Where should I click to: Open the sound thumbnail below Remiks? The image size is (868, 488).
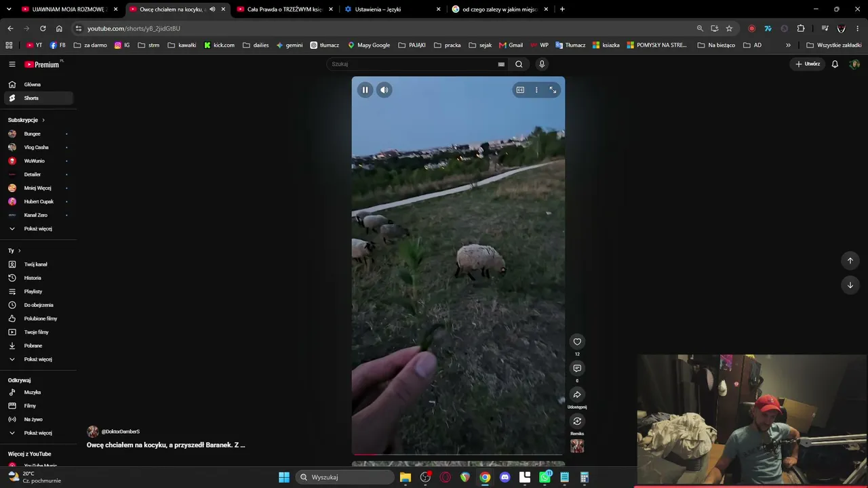577,446
